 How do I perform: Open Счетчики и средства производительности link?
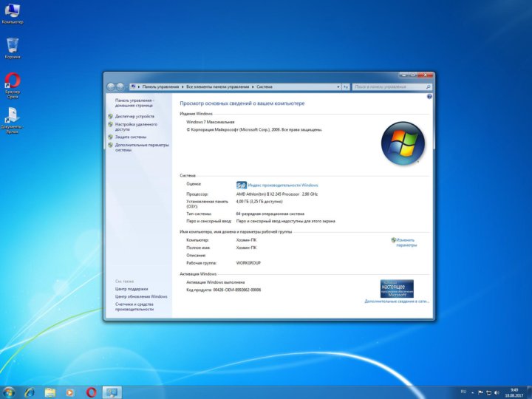point(134,307)
